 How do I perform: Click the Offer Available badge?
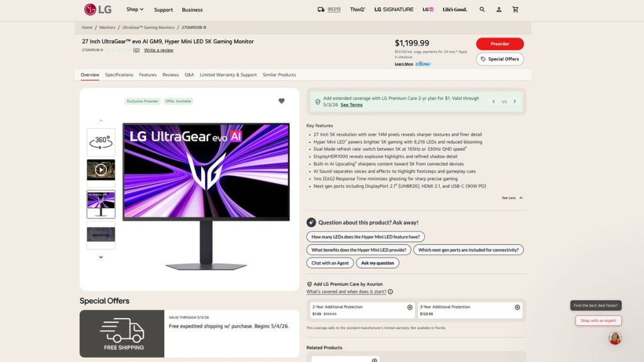[x=178, y=101]
